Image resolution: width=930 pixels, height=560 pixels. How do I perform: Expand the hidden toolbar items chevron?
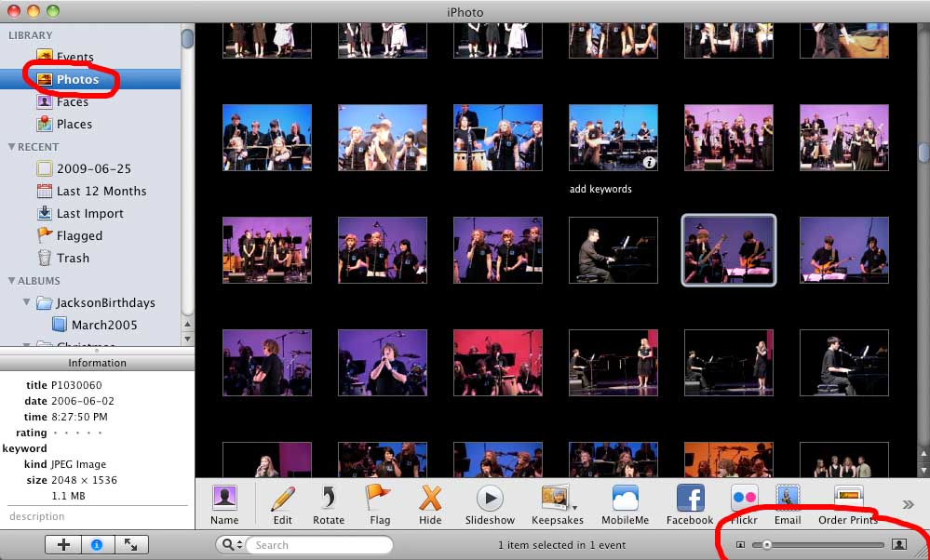click(x=907, y=502)
